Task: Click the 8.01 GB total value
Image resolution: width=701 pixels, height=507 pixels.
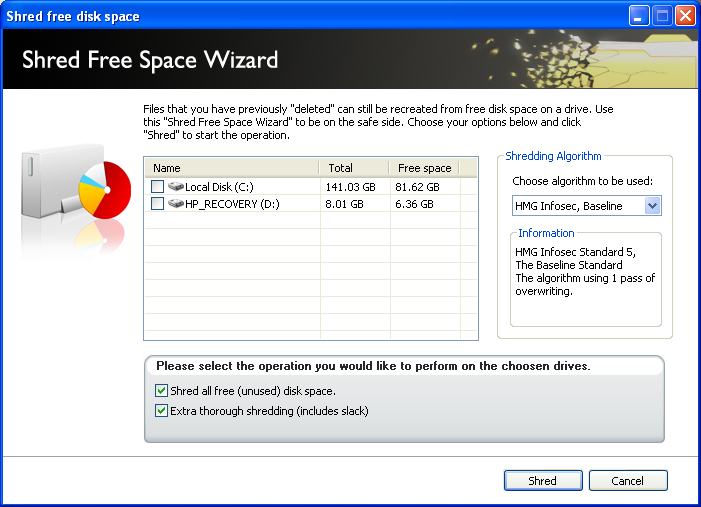Action: 344,204
